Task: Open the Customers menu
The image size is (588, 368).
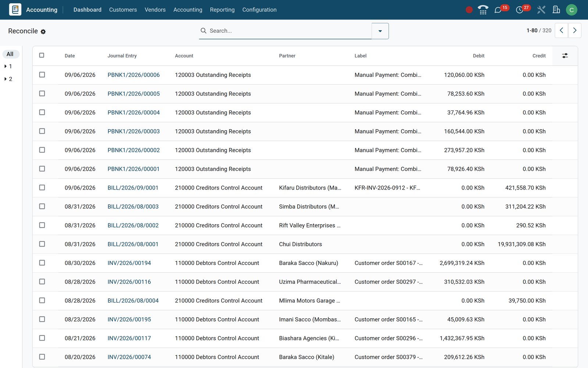Action: pos(123,10)
